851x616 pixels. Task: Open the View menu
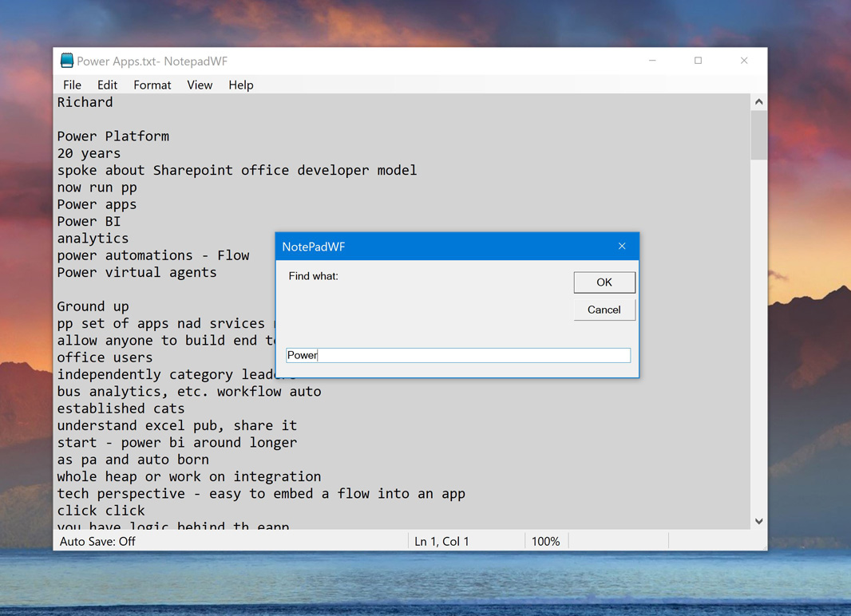tap(200, 85)
